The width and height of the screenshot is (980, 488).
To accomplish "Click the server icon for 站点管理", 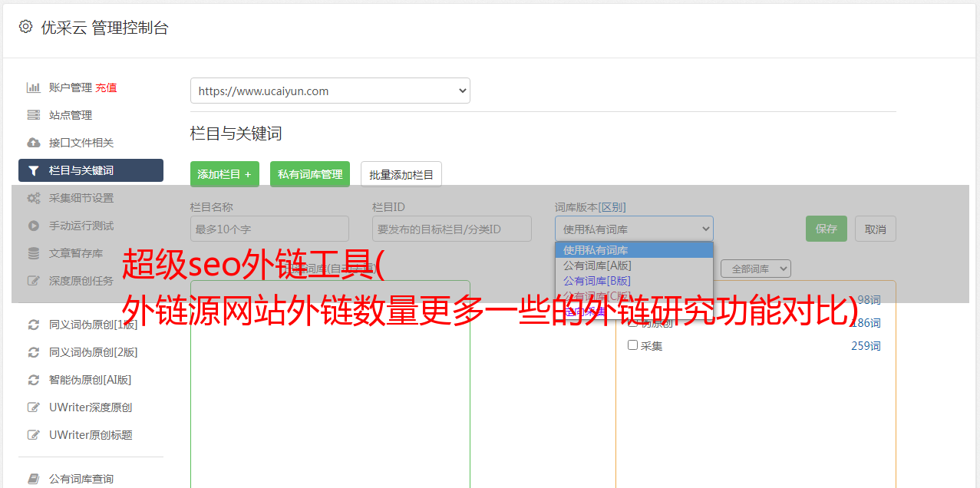I will click(33, 115).
